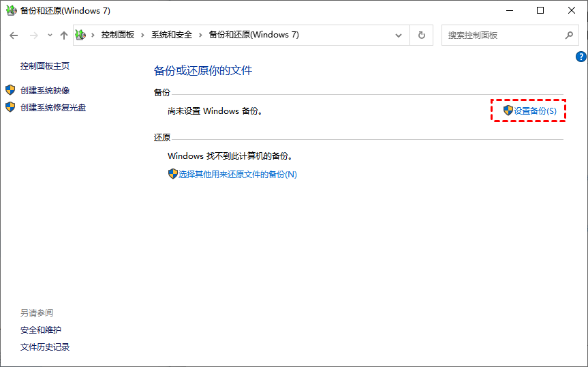Open 创建系统映像 link
Image resolution: width=588 pixels, height=367 pixels.
45,91
